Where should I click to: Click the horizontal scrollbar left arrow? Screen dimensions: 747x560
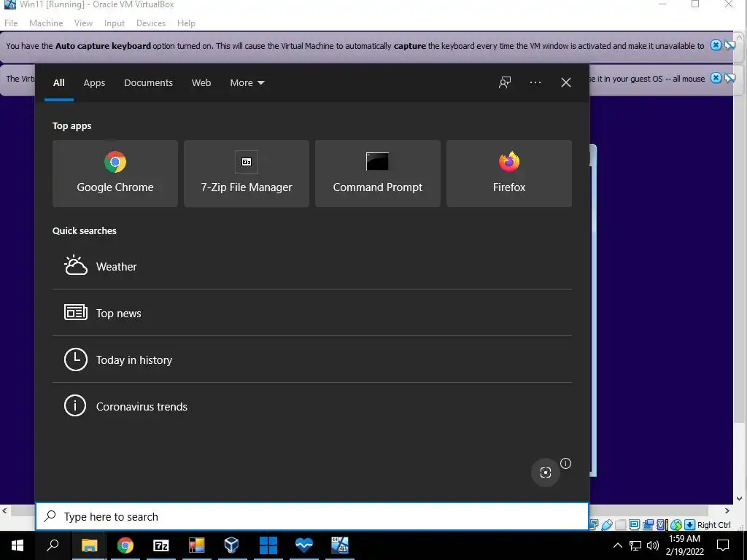(x=4, y=510)
